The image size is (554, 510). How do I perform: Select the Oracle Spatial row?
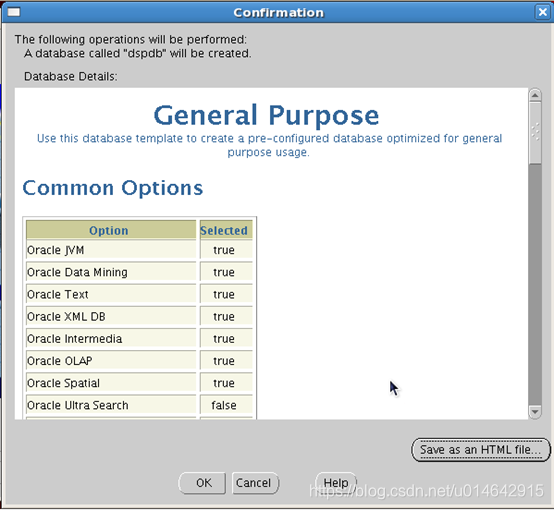tap(140, 383)
